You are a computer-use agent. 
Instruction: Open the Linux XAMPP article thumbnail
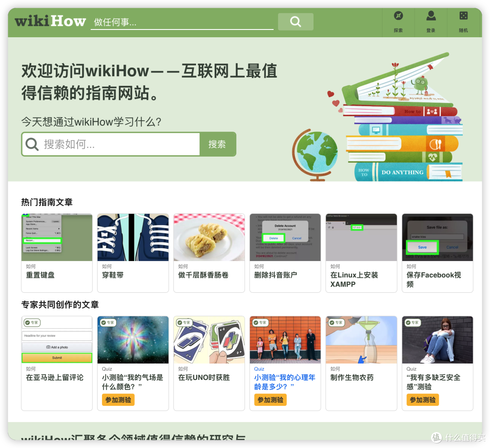pyautogui.click(x=361, y=237)
